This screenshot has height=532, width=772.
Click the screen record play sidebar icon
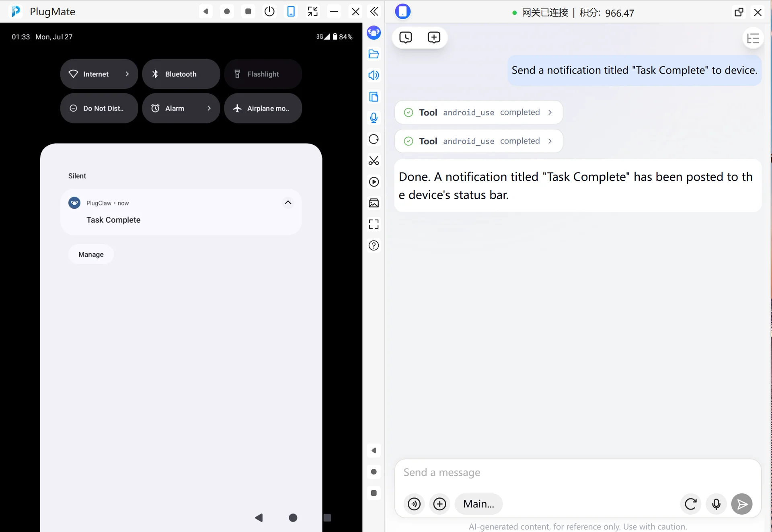point(374,182)
